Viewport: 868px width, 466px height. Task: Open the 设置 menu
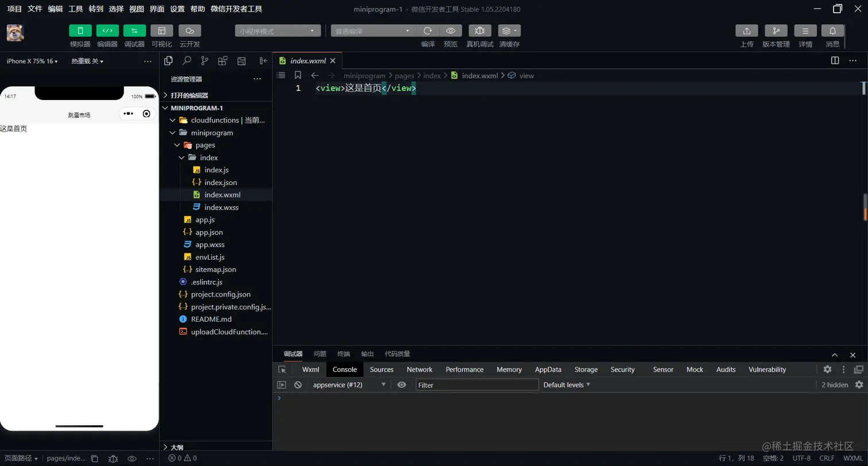tap(177, 9)
